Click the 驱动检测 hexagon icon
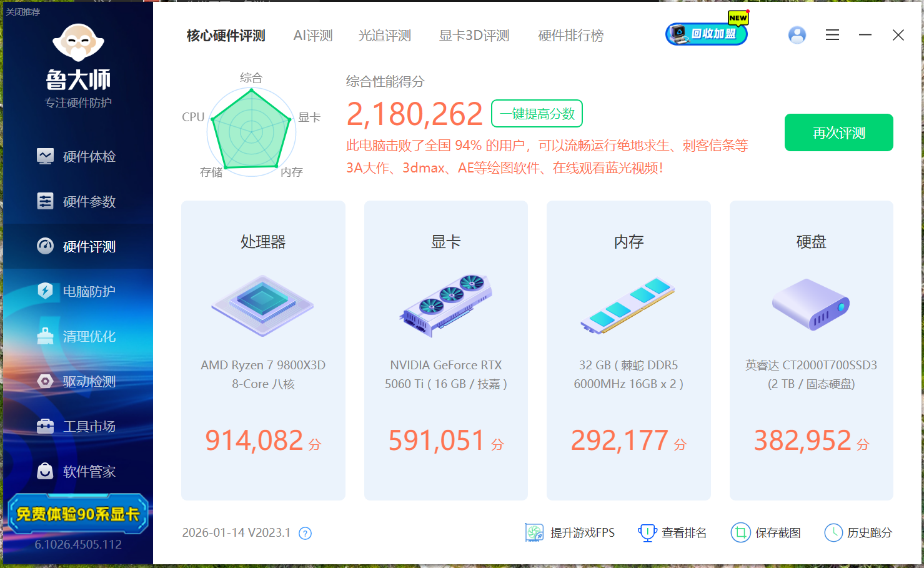This screenshot has height=568, width=924. coord(45,381)
